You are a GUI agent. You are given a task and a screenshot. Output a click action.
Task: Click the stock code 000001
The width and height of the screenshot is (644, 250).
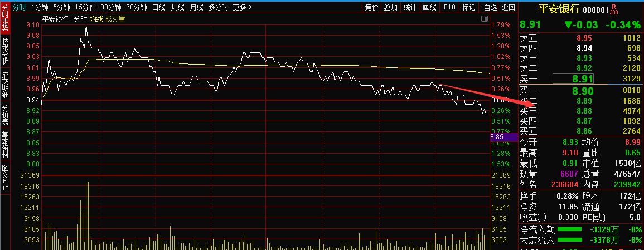click(595, 10)
